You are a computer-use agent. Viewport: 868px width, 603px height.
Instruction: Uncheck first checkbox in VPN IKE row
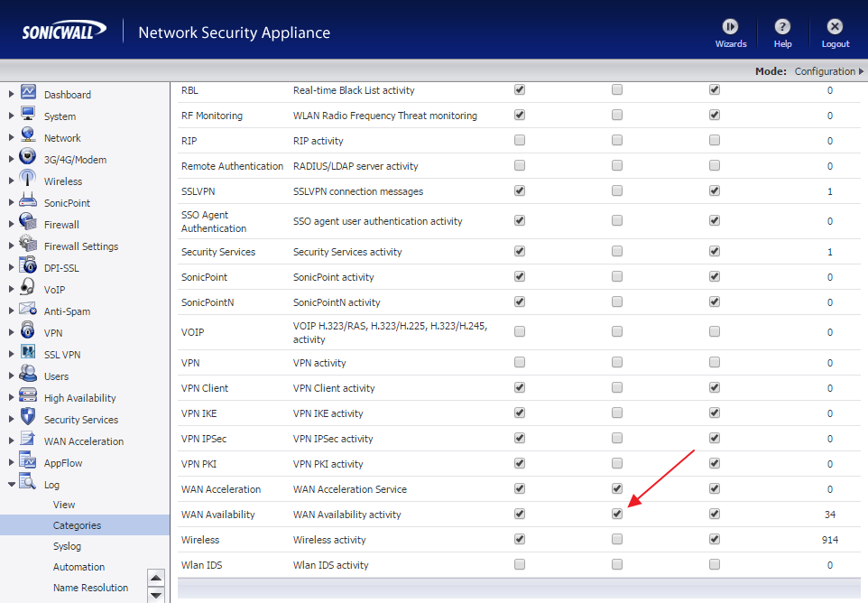click(x=519, y=413)
